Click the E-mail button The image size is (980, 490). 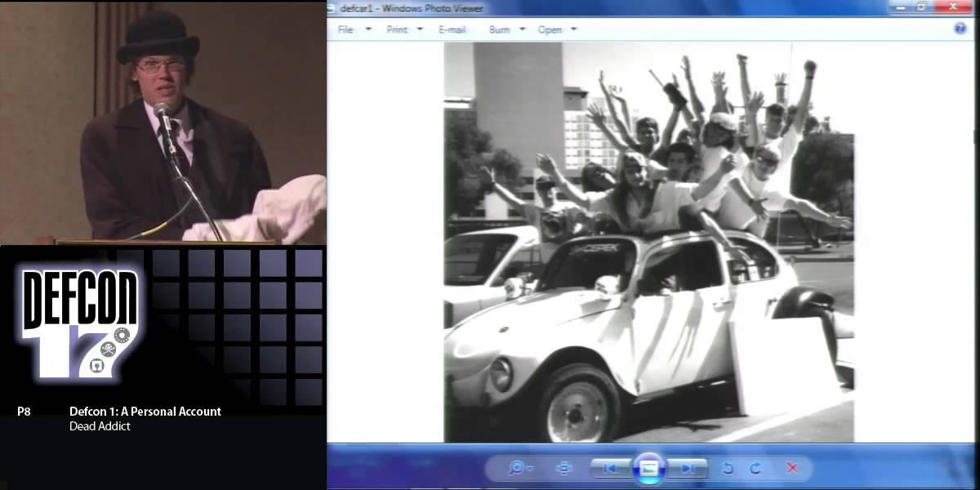point(452,29)
